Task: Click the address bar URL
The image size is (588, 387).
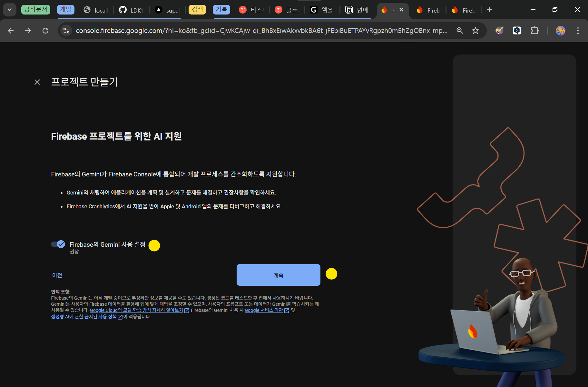Action: (x=261, y=31)
